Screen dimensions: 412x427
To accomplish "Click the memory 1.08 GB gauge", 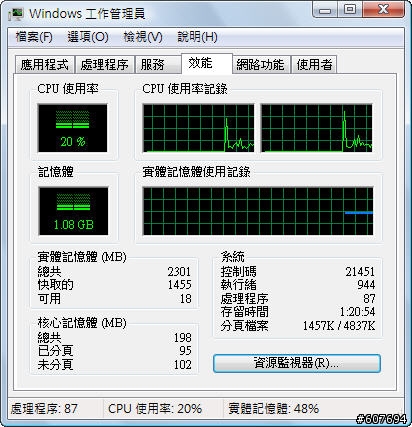I will (73, 211).
